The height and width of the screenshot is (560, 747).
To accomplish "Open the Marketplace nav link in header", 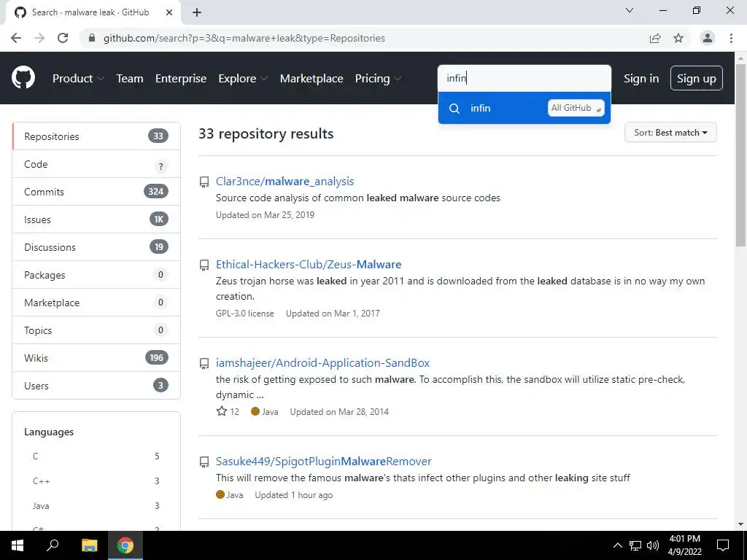I will (x=311, y=79).
